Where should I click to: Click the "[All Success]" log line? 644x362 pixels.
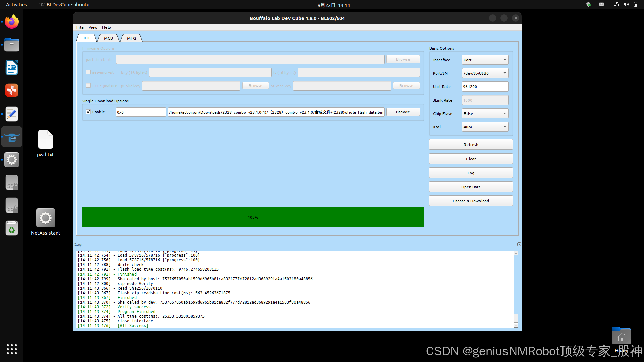[133, 326]
